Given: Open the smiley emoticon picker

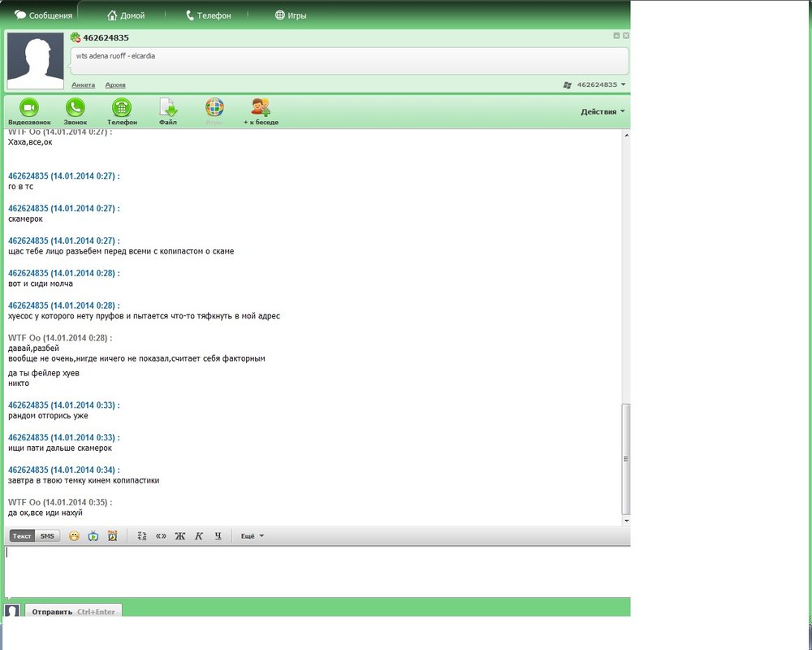Looking at the screenshot, I should pos(74,536).
